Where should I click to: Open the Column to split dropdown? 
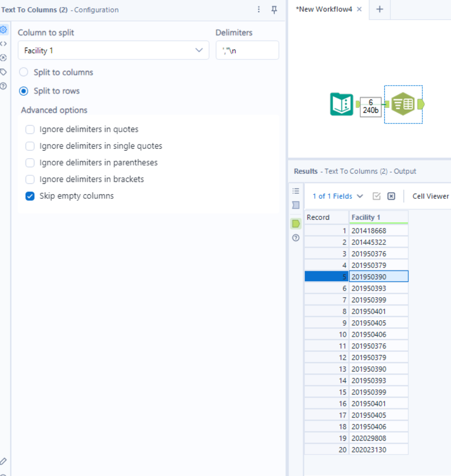tap(113, 50)
